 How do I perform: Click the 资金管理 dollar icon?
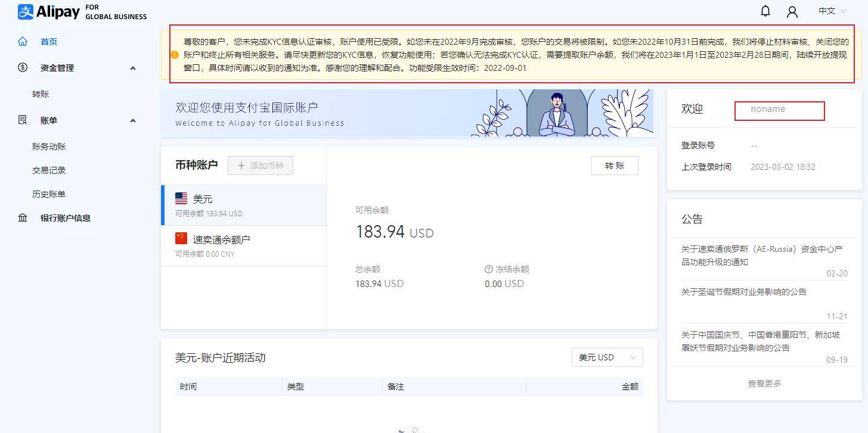23,68
